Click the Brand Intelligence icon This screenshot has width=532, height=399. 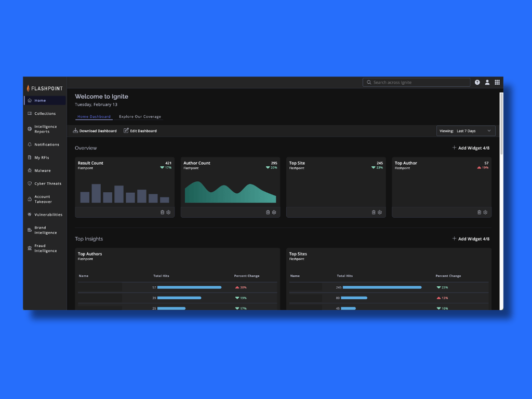click(x=30, y=230)
